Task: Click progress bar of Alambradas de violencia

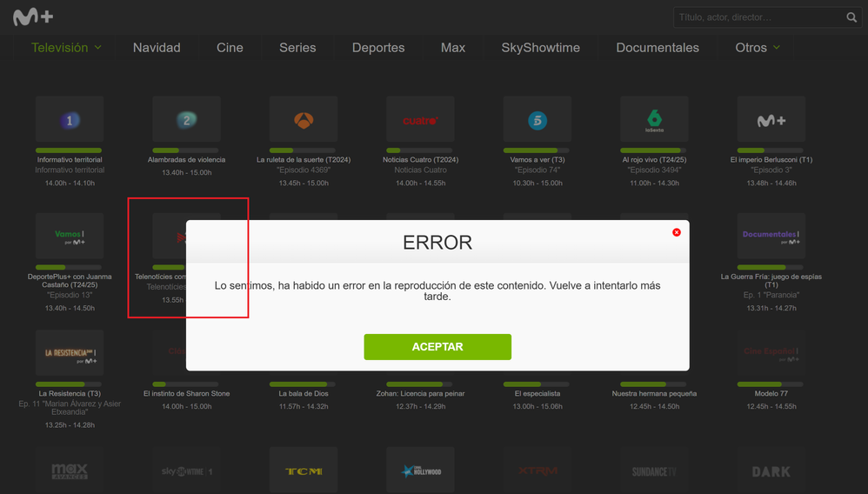Action: [186, 150]
